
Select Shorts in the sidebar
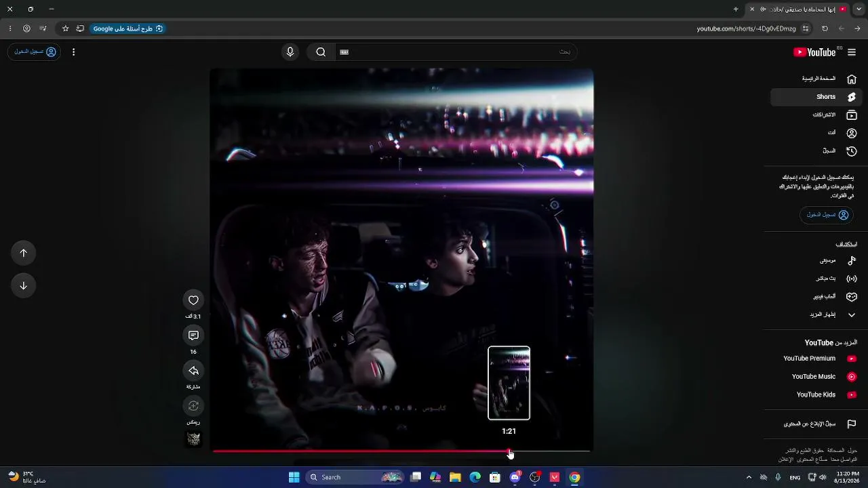[816, 97]
